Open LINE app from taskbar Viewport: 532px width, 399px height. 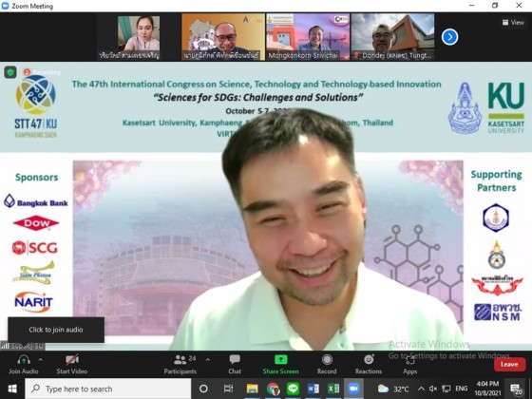click(x=293, y=389)
